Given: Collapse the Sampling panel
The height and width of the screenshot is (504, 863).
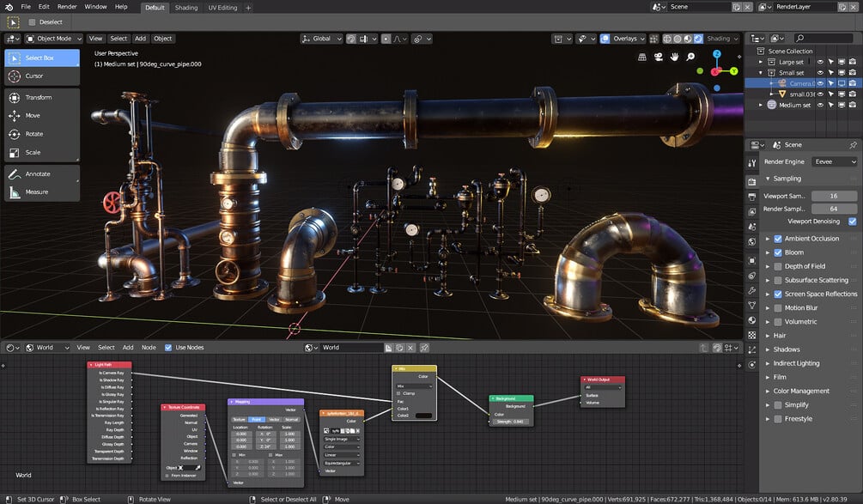Looking at the screenshot, I should tap(767, 179).
